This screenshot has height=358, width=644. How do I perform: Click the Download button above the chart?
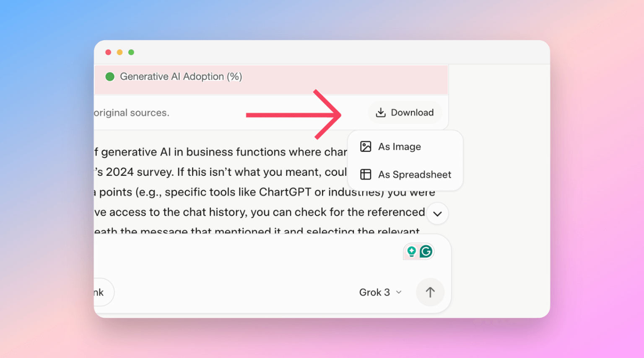[405, 112]
